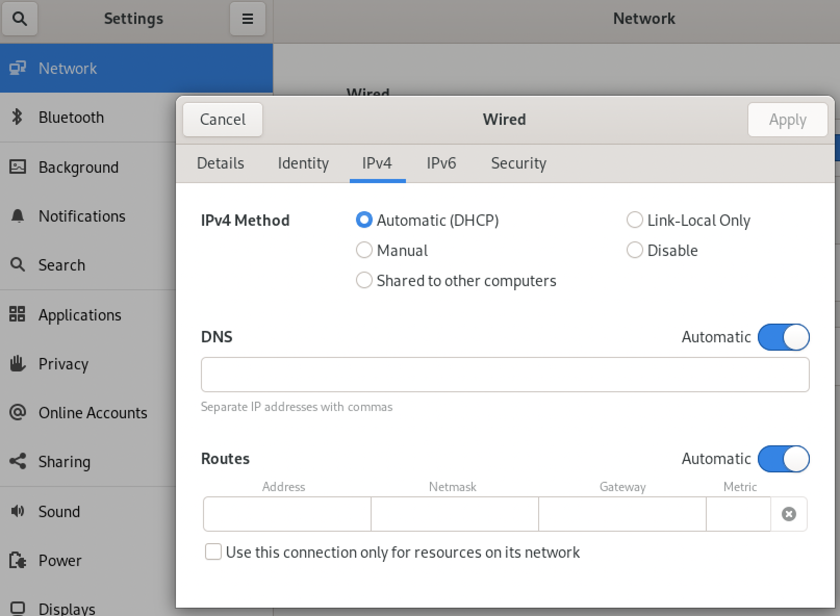
Task: Click the DNS addresses input field
Action: pos(505,375)
